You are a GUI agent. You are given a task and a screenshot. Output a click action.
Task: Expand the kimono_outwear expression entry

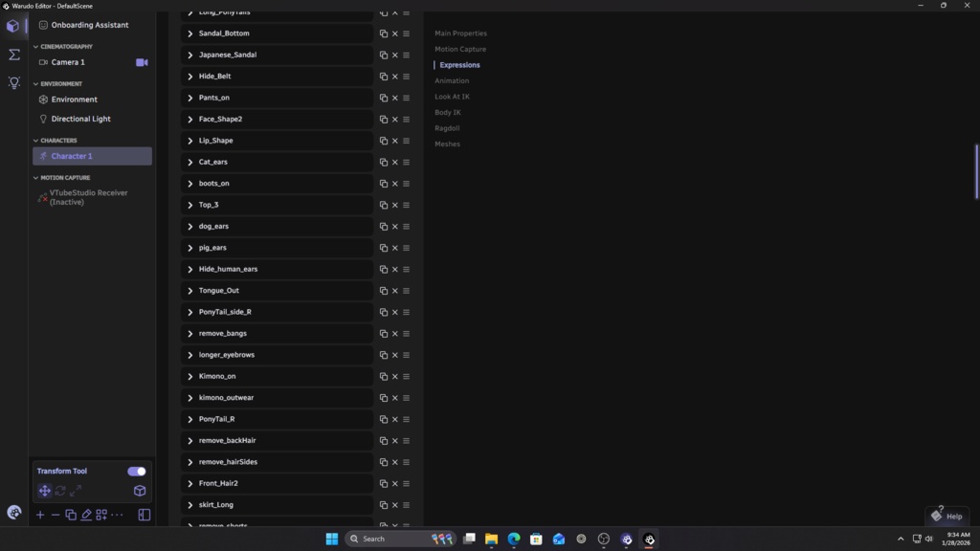point(190,398)
